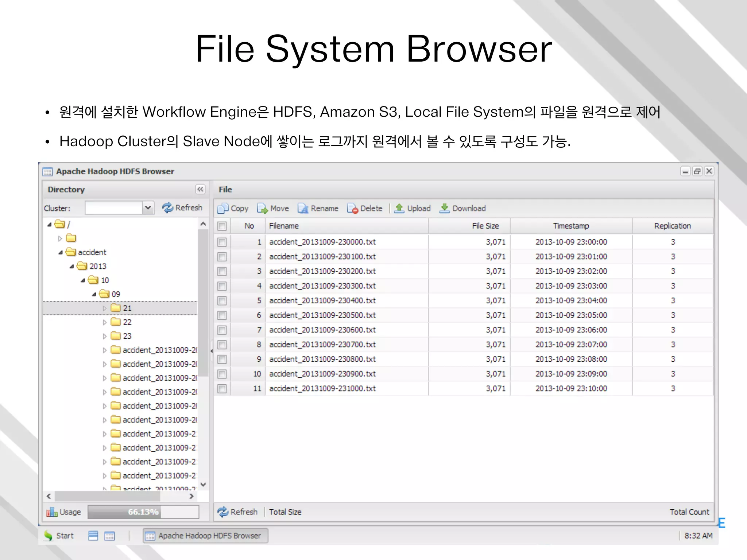
Task: Expand the 21 folder node
Action: pos(105,308)
